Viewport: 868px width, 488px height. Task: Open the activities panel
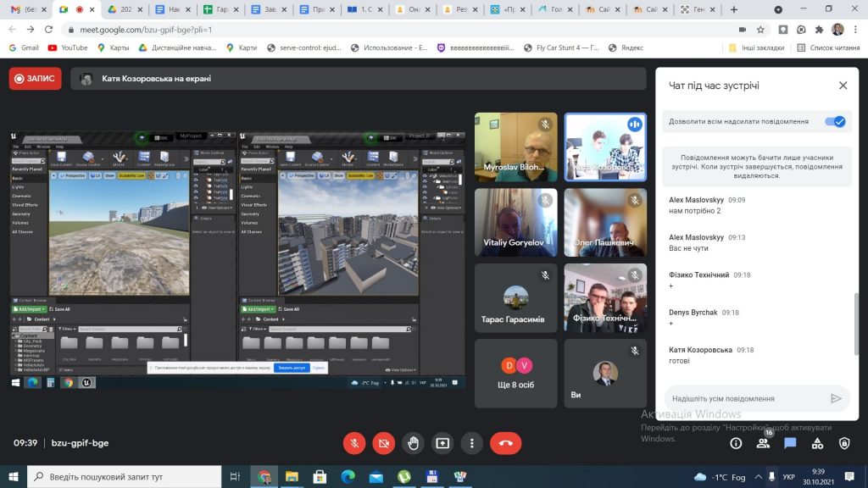coord(817,443)
